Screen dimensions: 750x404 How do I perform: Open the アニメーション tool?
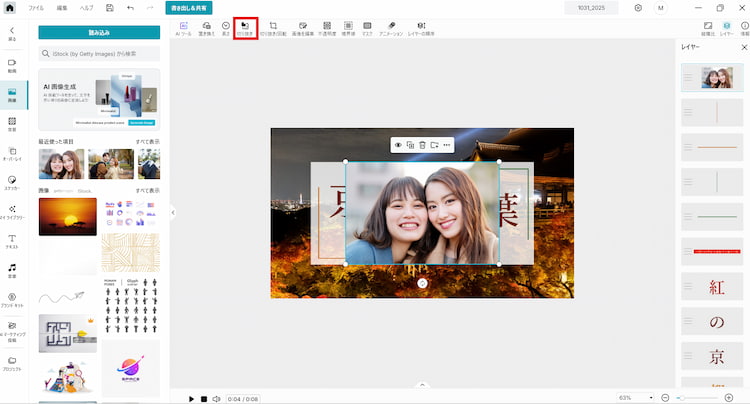pos(391,28)
